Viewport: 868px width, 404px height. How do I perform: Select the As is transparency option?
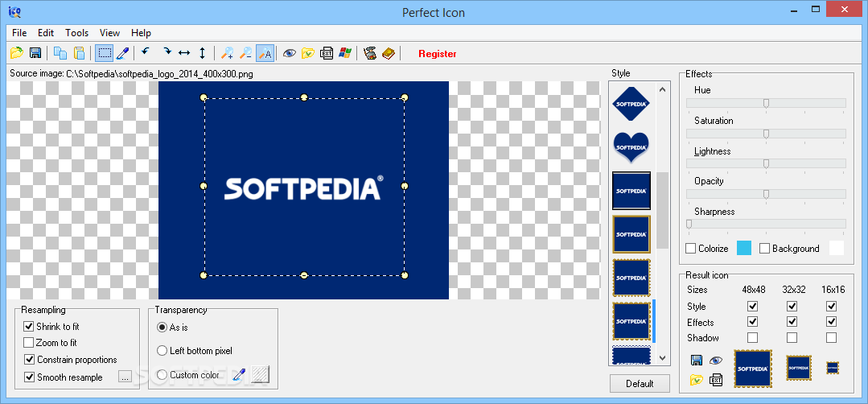(x=162, y=327)
